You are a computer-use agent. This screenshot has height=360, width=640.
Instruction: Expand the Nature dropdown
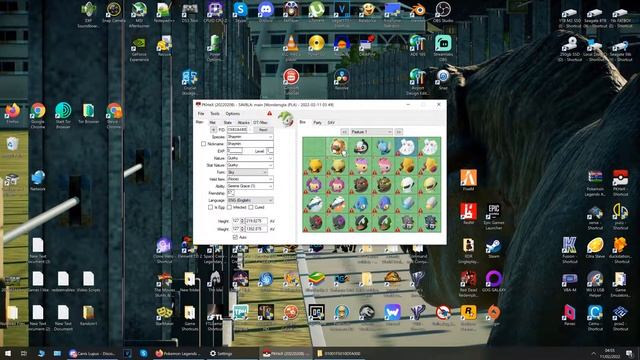click(270, 158)
